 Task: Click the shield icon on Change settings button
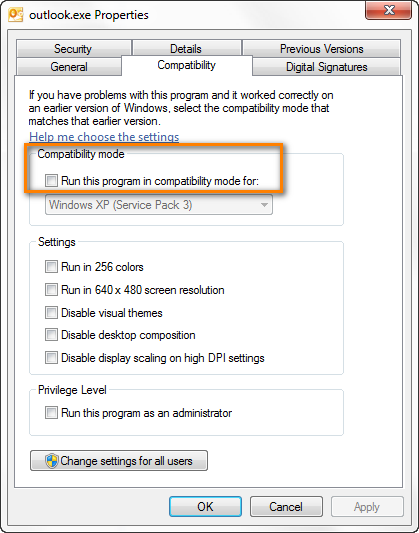point(51,461)
